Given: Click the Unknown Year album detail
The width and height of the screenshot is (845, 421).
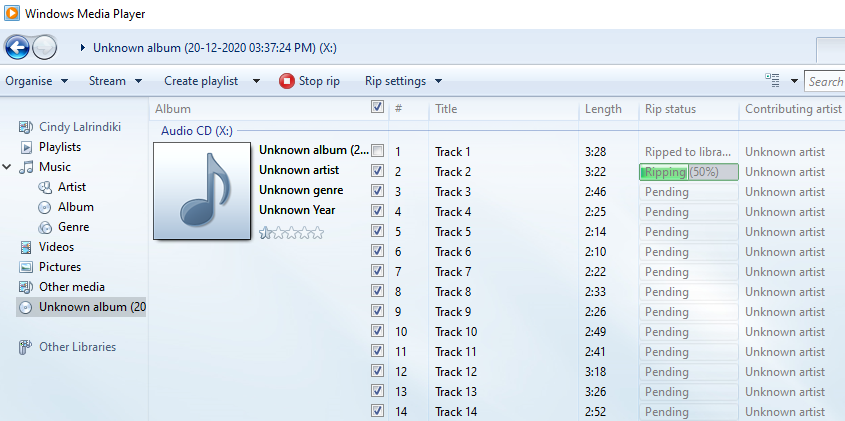Looking at the screenshot, I should pos(297,210).
